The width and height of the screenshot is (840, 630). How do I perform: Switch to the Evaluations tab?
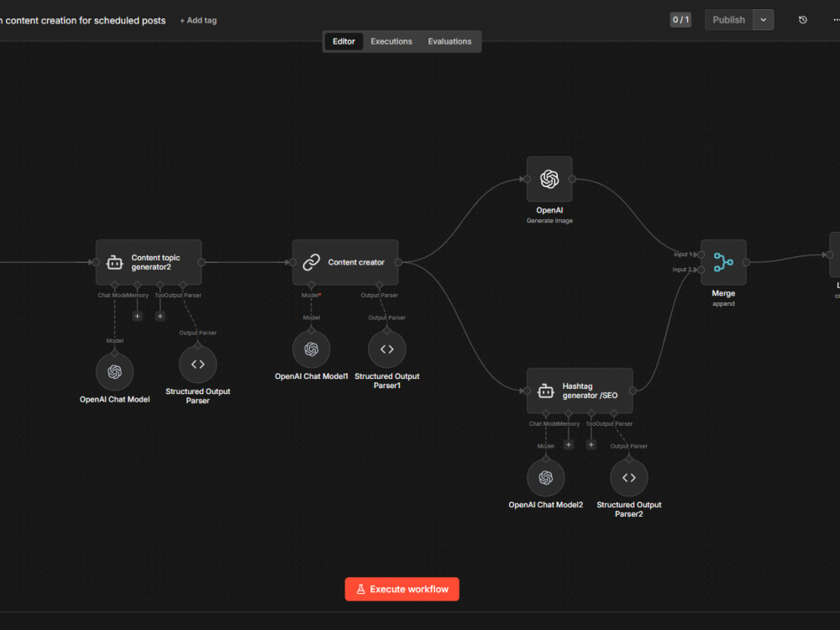449,41
